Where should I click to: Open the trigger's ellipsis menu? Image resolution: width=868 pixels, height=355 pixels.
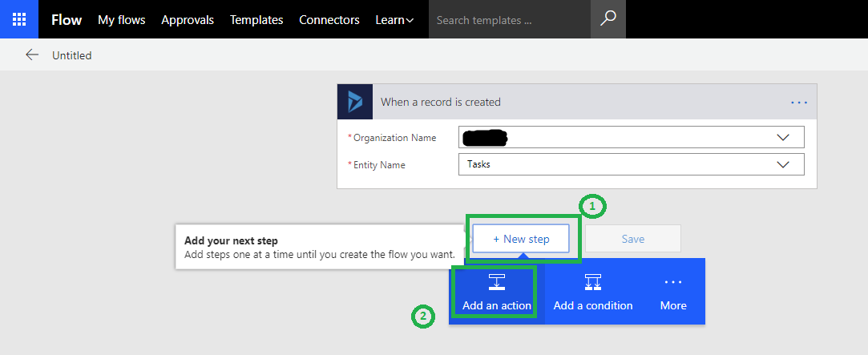[799, 103]
